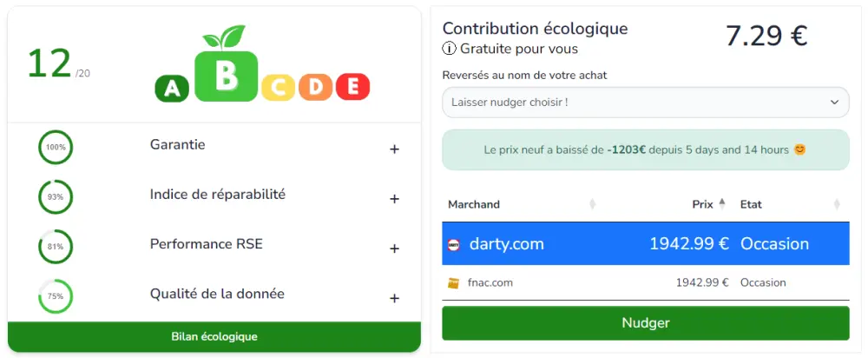Click the green Nudger button
Viewport: 868px width, 358px height.
645,323
